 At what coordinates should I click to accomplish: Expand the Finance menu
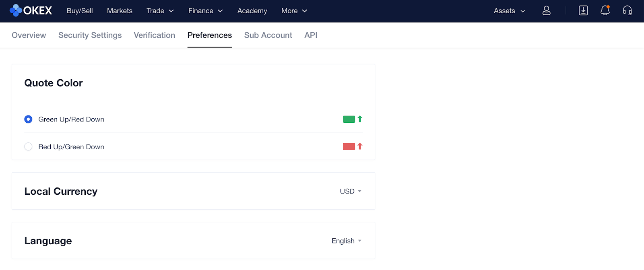coord(205,11)
